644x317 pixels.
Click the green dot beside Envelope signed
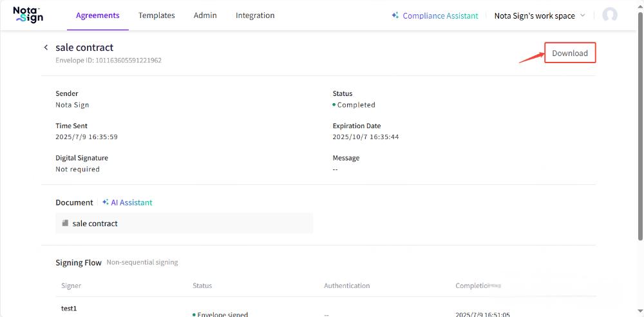(194, 314)
